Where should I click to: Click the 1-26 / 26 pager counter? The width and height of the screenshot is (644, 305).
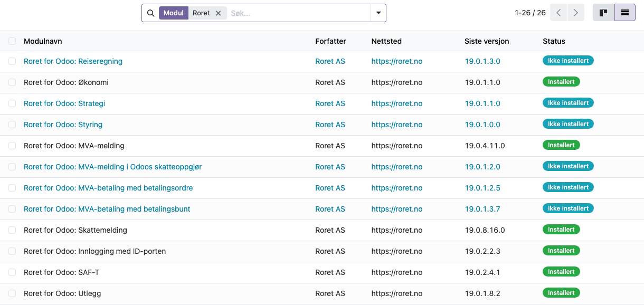[x=530, y=13]
